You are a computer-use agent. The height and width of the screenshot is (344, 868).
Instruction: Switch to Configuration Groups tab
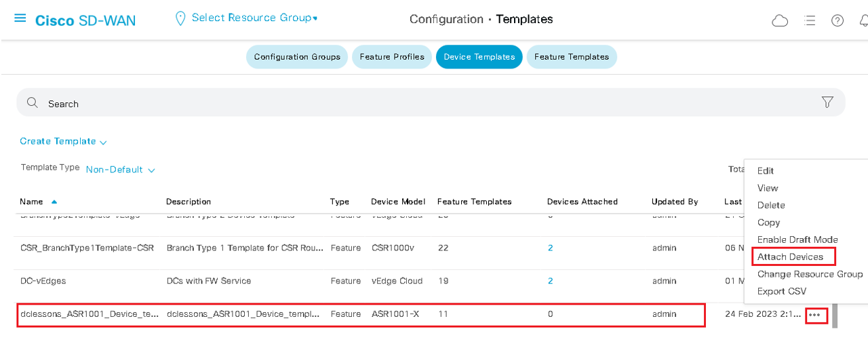[x=297, y=57]
